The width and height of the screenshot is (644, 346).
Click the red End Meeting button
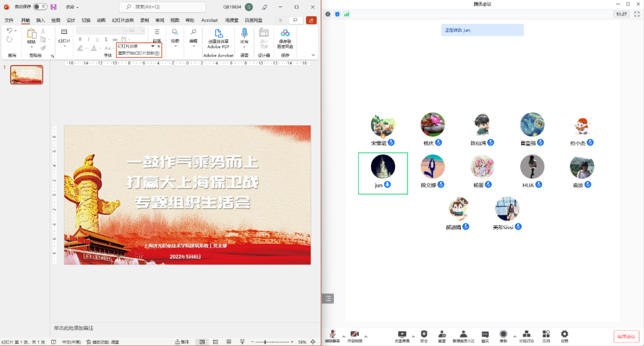626,336
